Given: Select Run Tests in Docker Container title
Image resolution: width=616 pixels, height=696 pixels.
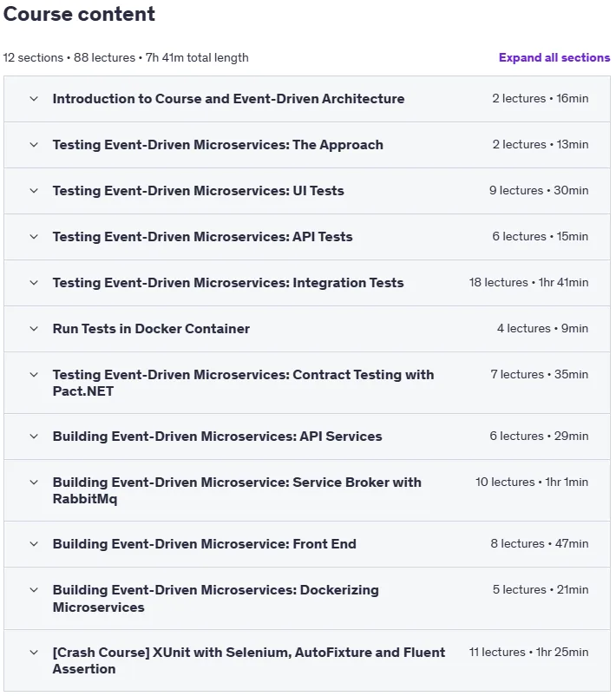Looking at the screenshot, I should (151, 329).
